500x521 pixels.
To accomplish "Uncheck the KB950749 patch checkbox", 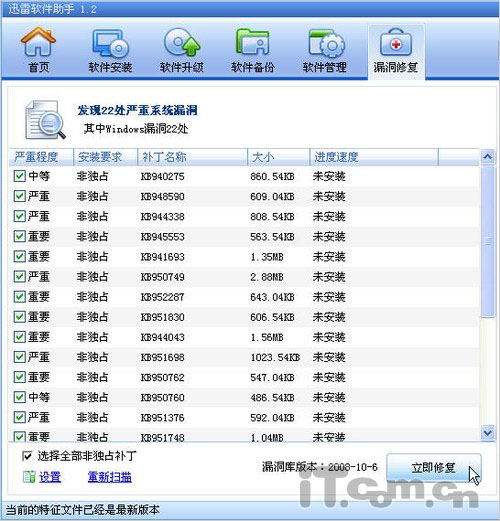I will pyautogui.click(x=20, y=277).
